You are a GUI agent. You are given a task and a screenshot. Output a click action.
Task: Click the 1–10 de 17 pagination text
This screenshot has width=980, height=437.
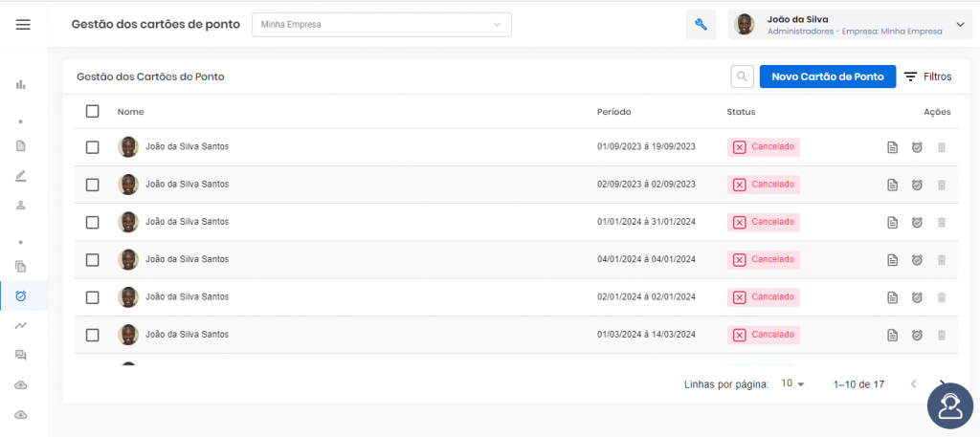point(858,384)
